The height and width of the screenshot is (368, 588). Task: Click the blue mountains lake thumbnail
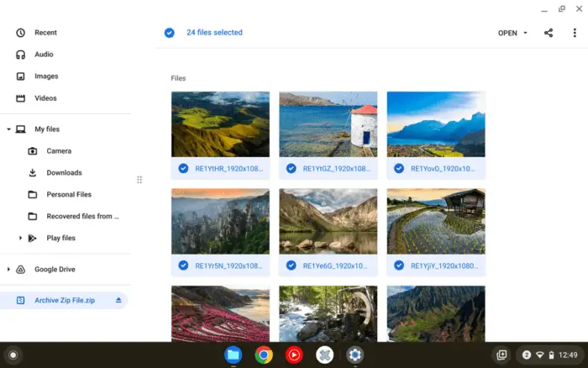point(436,124)
